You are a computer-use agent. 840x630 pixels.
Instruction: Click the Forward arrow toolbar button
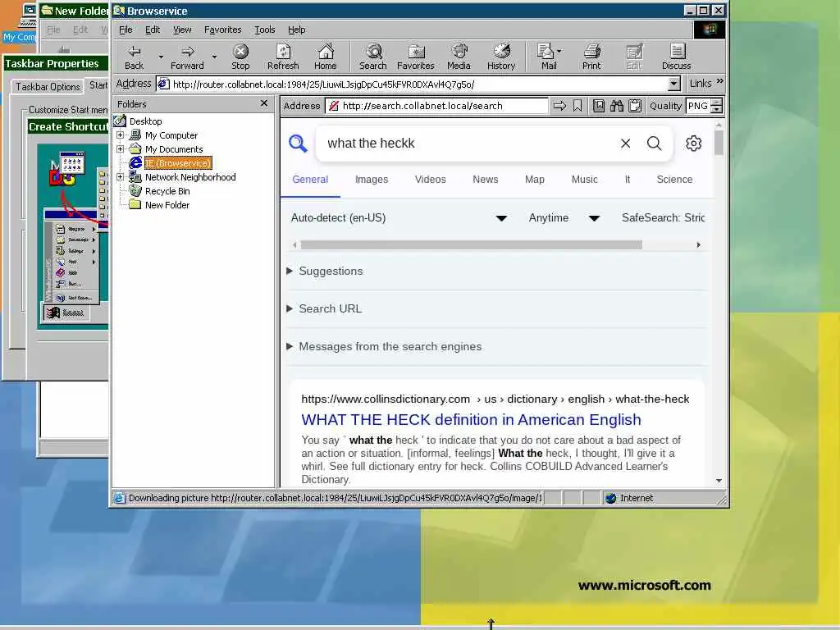(x=187, y=57)
